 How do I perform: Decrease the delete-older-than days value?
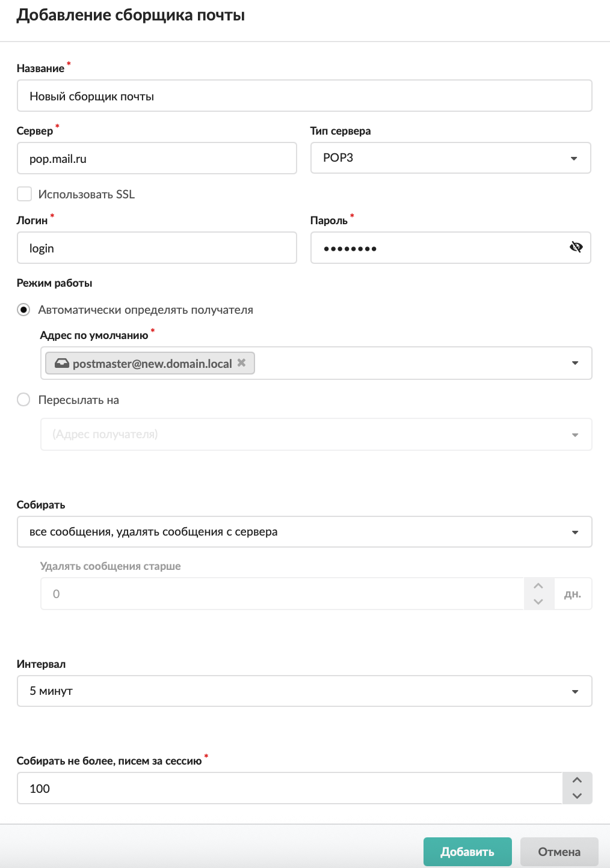tap(538, 602)
